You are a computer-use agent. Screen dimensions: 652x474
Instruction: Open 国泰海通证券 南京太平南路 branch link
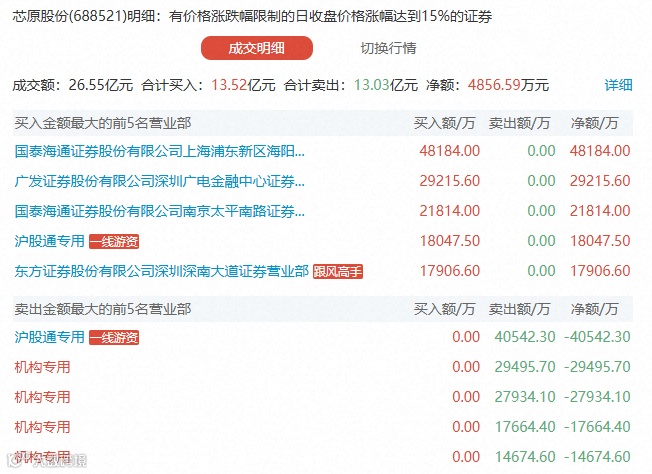(x=160, y=211)
